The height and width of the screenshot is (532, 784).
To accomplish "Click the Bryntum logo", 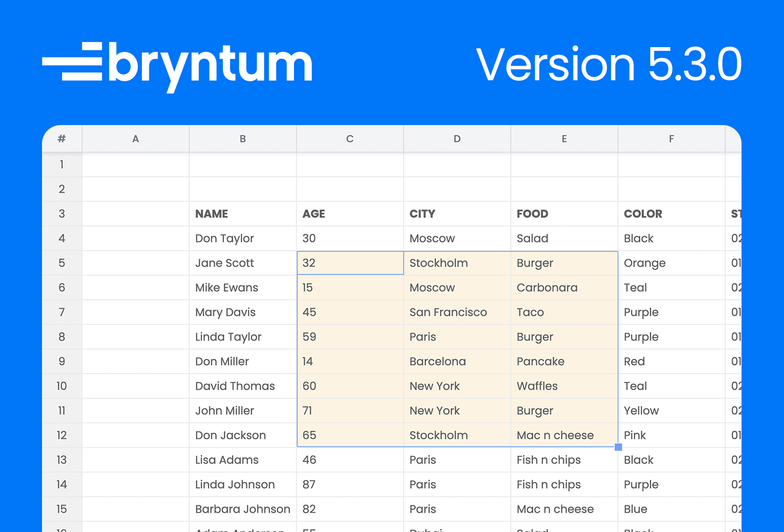I will [177, 67].
